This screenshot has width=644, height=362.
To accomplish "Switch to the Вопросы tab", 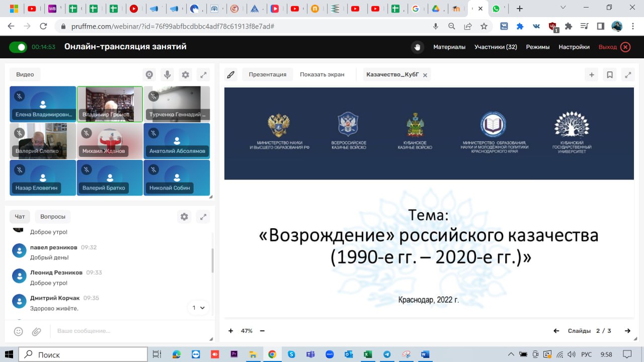I will 53,217.
